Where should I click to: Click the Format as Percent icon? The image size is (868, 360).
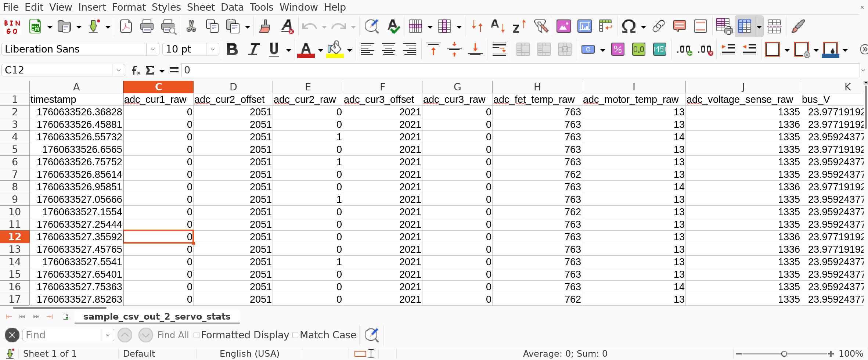(x=617, y=49)
